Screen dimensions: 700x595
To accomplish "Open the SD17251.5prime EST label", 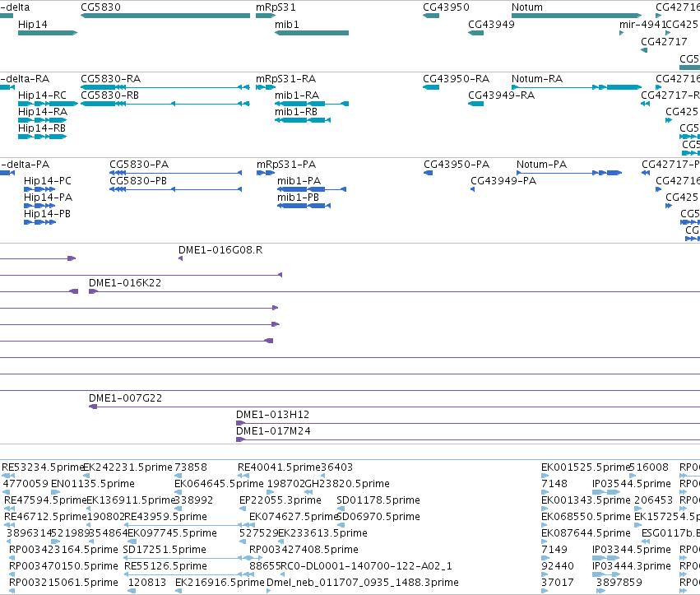I will (165, 550).
